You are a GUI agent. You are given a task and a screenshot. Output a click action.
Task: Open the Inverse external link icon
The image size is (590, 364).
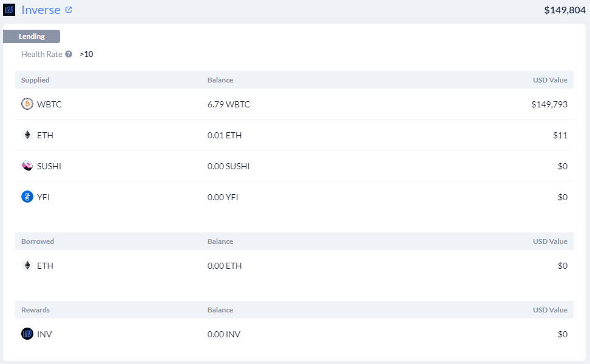click(x=69, y=10)
